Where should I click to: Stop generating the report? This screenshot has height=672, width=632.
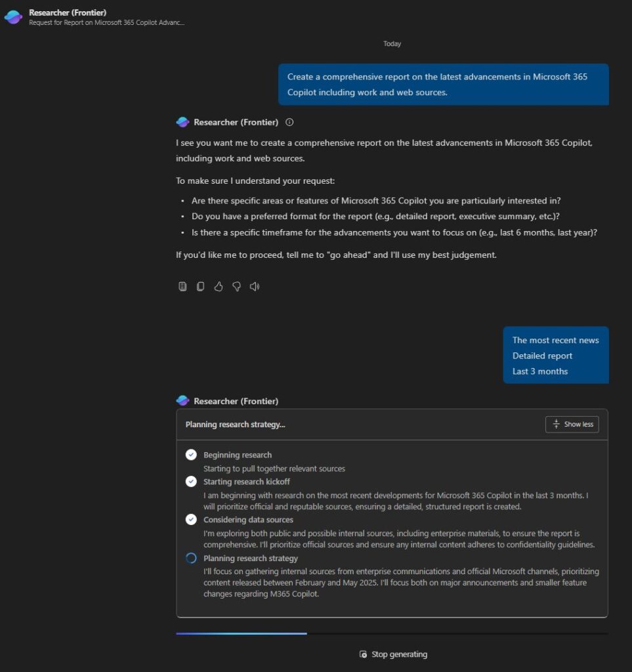pyautogui.click(x=393, y=654)
